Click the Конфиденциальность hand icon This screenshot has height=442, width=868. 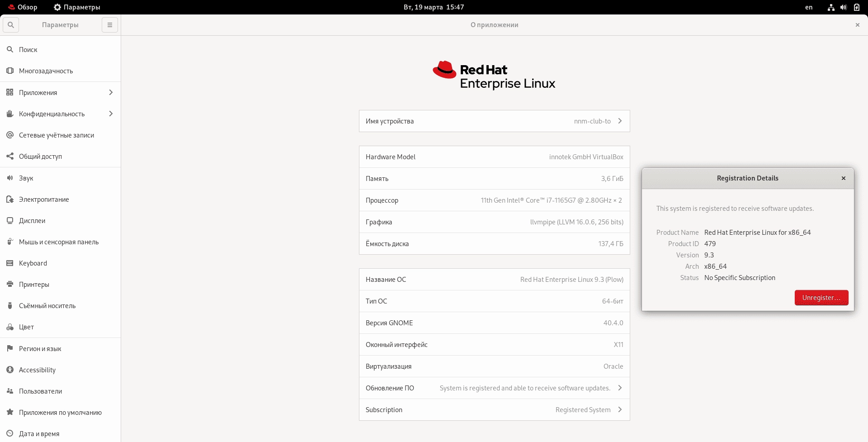tap(10, 114)
